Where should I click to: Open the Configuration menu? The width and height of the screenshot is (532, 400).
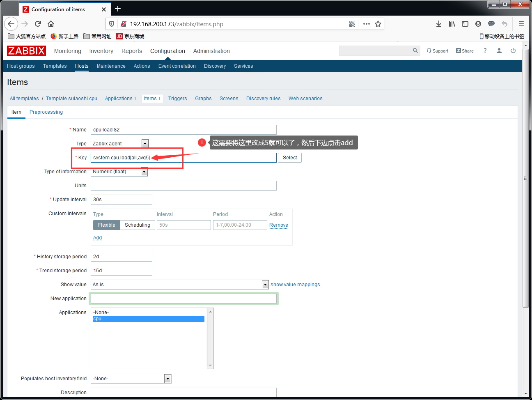coord(167,51)
